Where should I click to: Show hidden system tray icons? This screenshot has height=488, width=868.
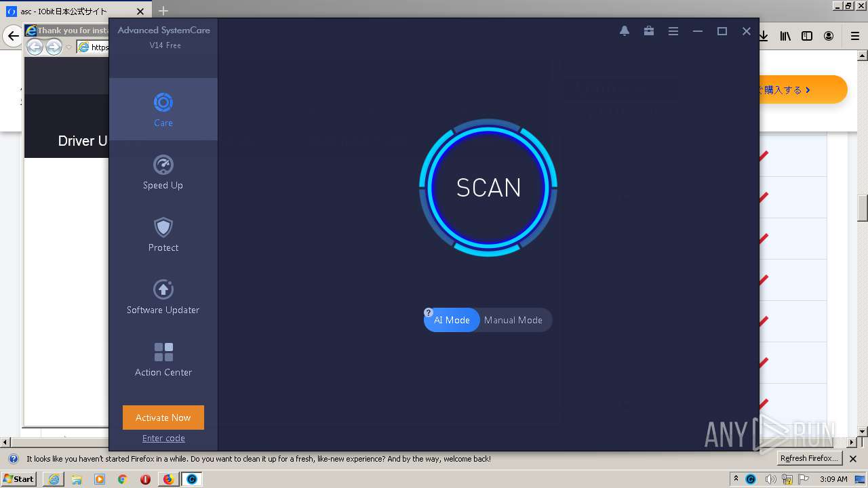tap(736, 479)
